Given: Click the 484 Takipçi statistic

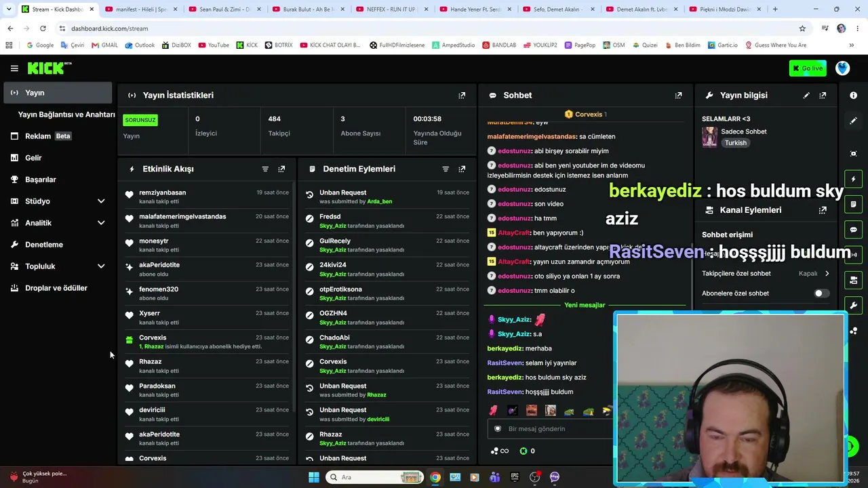Looking at the screenshot, I should [x=279, y=126].
